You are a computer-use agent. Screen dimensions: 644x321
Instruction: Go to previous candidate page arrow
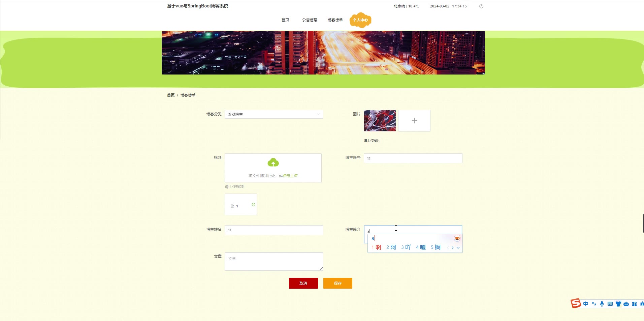tap(448, 248)
